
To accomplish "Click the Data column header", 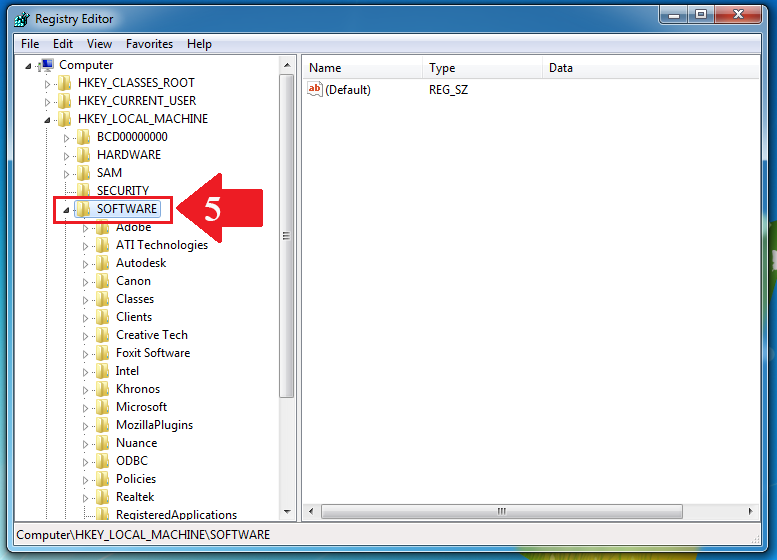I will pos(651,68).
